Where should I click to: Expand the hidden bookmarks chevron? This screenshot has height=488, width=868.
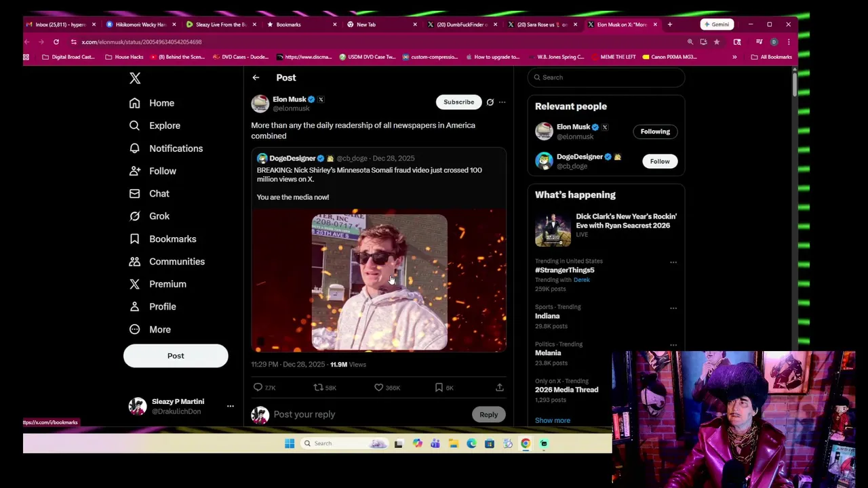tap(734, 57)
